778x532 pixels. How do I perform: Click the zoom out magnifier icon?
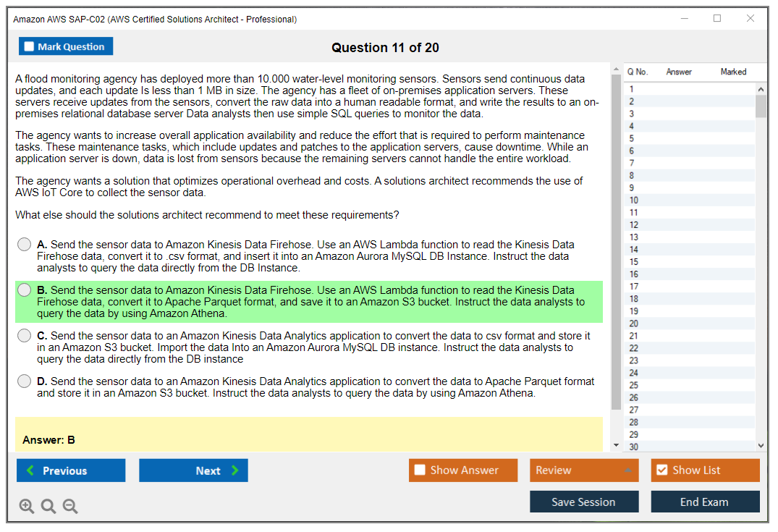point(70,507)
